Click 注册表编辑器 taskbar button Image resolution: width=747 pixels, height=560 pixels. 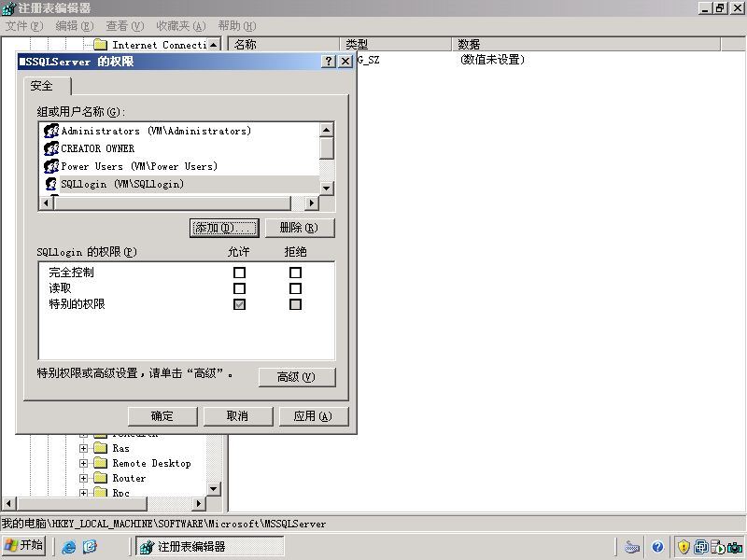tap(209, 546)
